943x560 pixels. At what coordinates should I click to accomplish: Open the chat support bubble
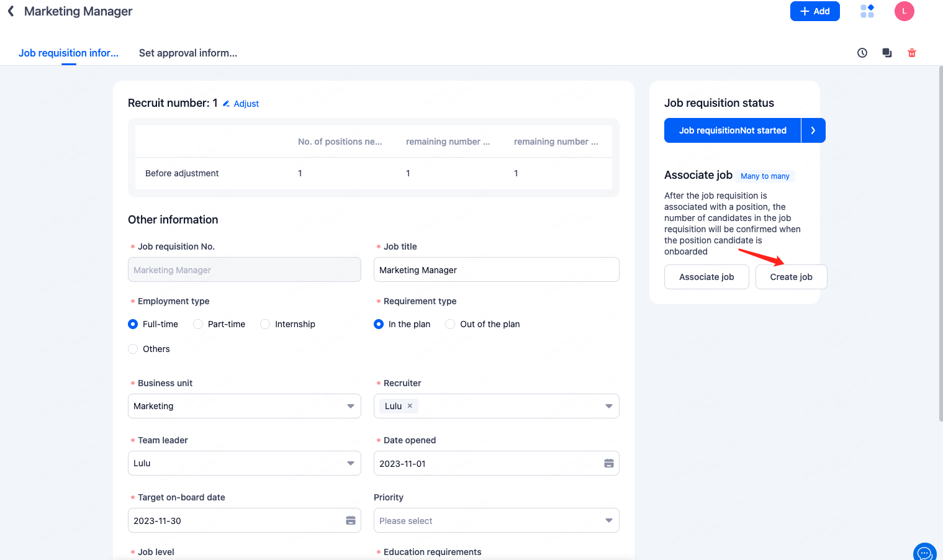924,553
